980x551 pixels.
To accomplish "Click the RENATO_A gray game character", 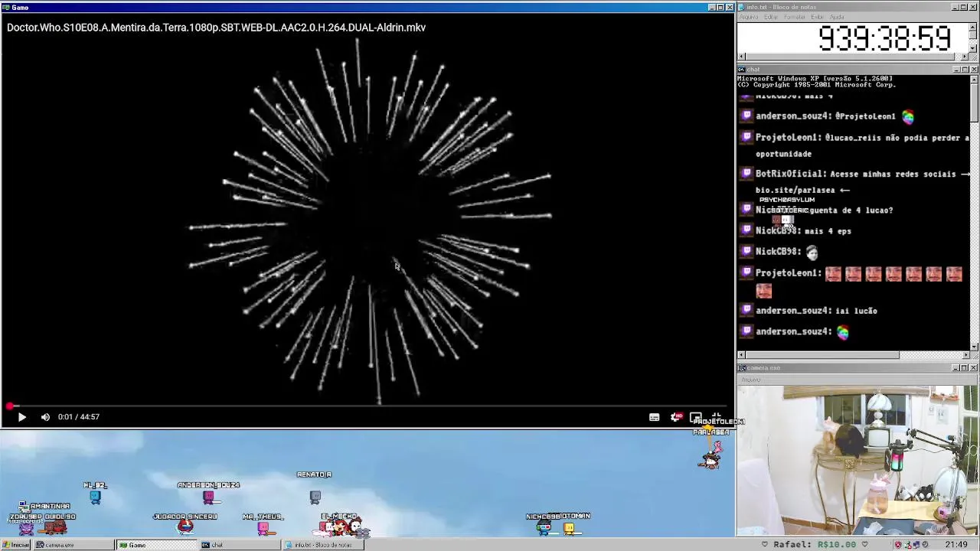I will click(x=315, y=497).
